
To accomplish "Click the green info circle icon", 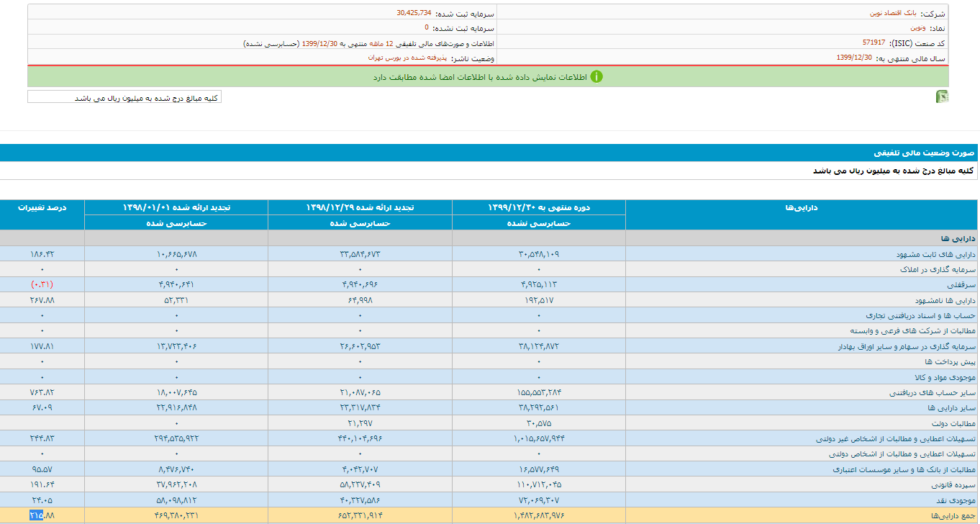I will (x=596, y=77).
